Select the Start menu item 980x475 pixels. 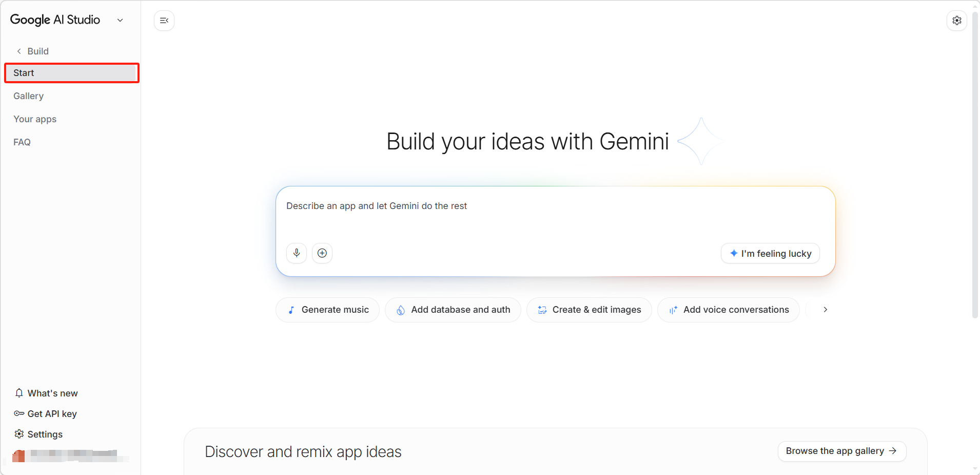(71, 73)
